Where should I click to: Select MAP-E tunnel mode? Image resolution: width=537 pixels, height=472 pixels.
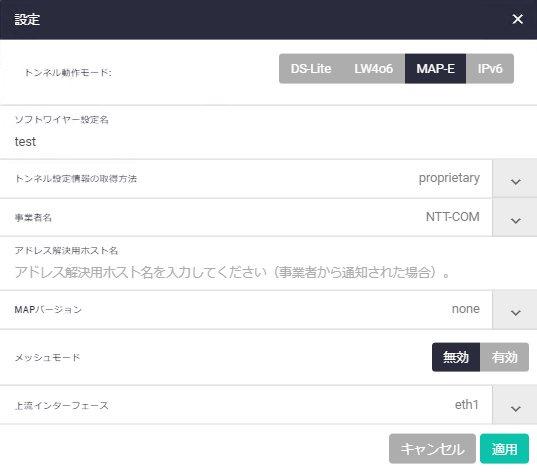(435, 69)
